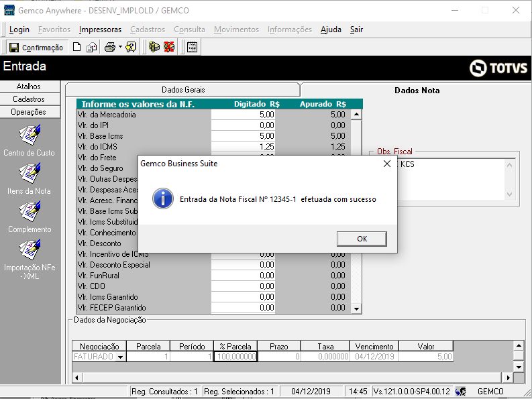Click Vlr. Base Icms digitado field

243,136
